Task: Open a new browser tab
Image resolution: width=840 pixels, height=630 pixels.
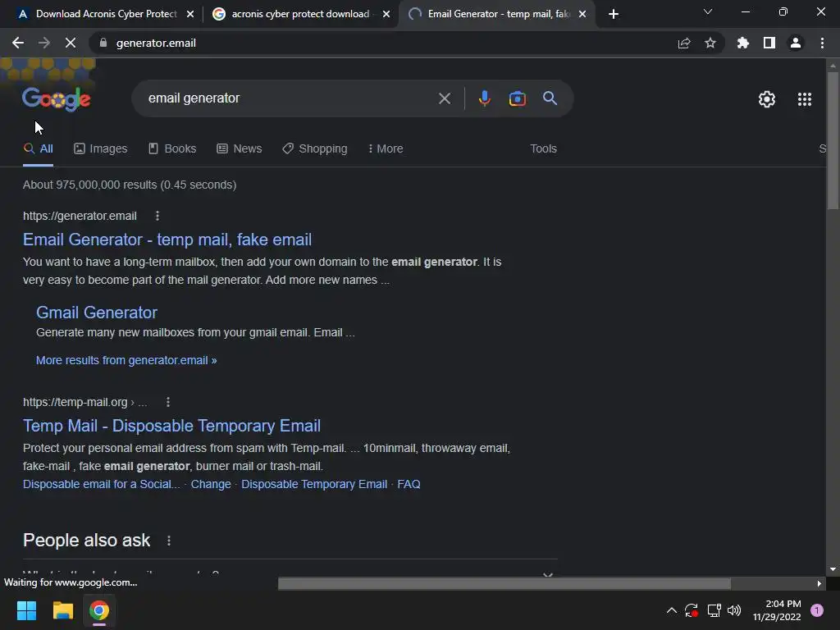Action: pyautogui.click(x=614, y=14)
